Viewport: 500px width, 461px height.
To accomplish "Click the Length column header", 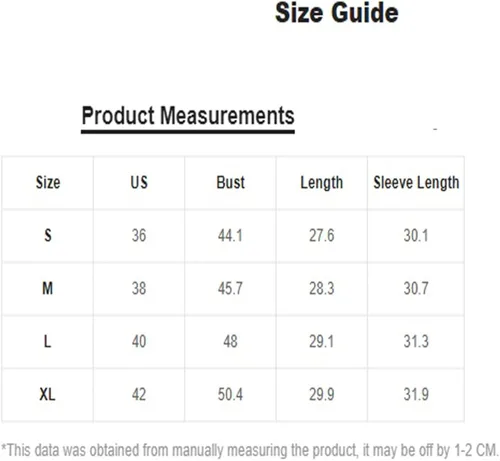I will point(322,183).
